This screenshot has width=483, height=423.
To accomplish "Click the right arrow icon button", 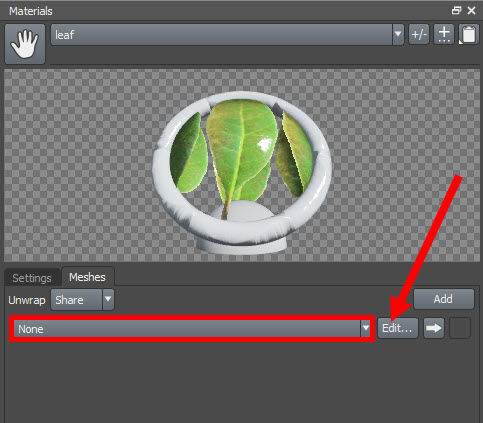I will click(434, 328).
